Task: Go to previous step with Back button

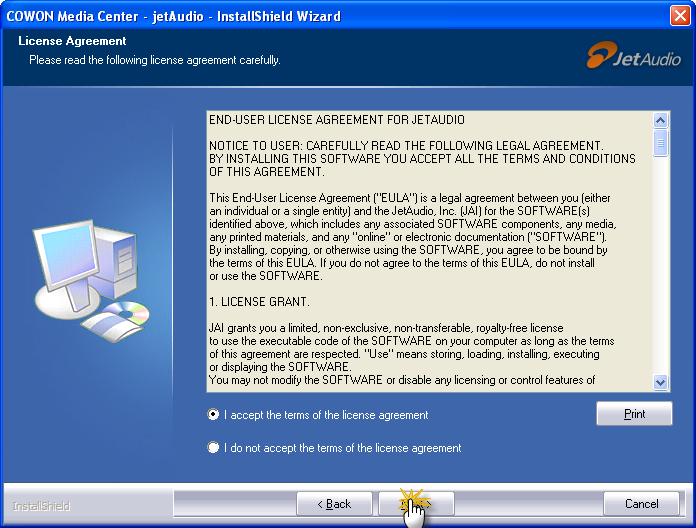Action: pyautogui.click(x=334, y=504)
